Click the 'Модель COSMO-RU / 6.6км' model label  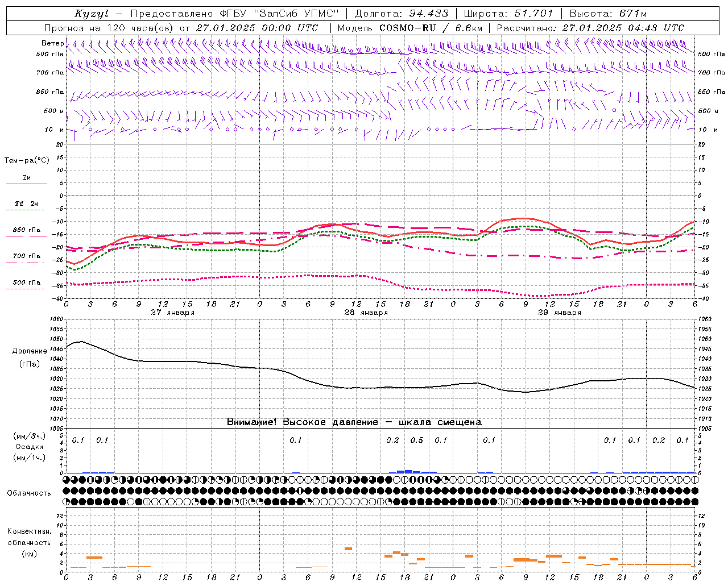pyautogui.click(x=410, y=28)
